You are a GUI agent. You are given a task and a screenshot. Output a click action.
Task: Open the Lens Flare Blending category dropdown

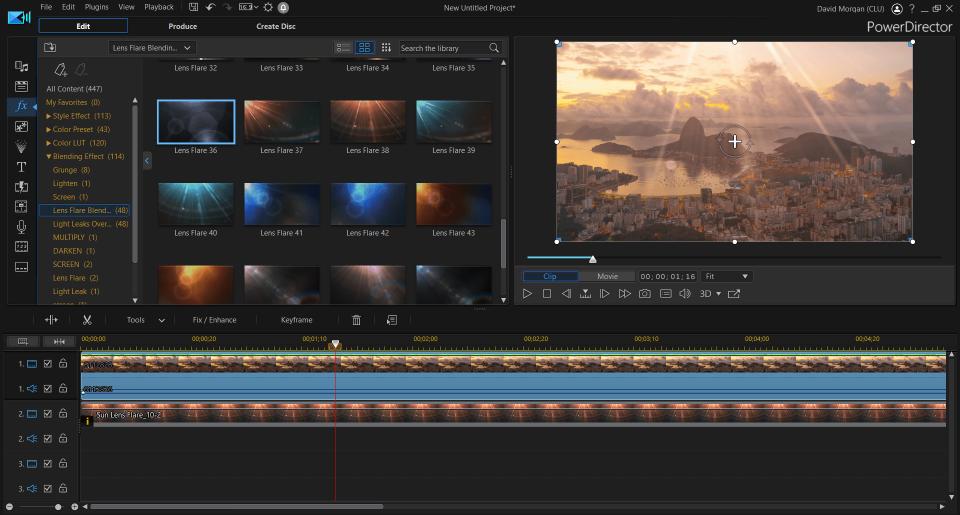coord(152,48)
